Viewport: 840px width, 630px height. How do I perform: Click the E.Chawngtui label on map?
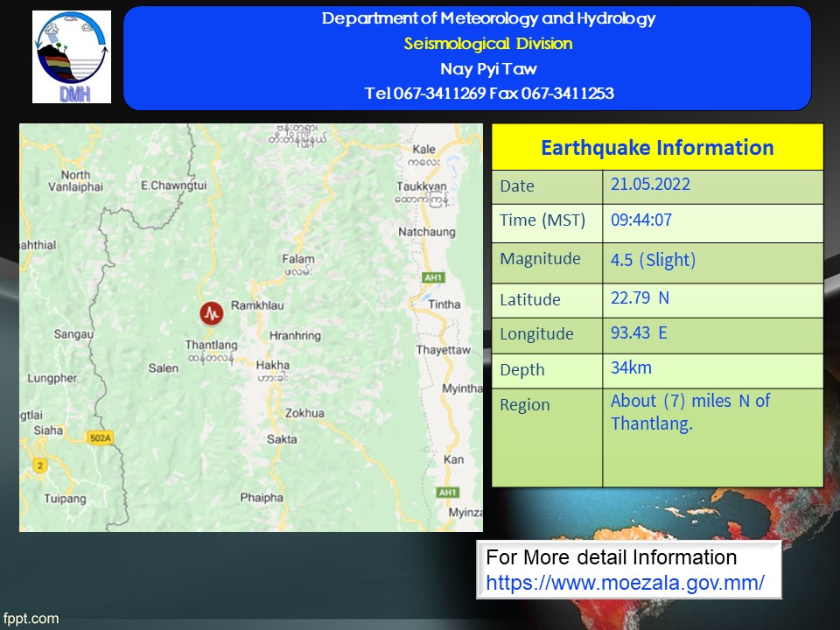click(x=173, y=185)
